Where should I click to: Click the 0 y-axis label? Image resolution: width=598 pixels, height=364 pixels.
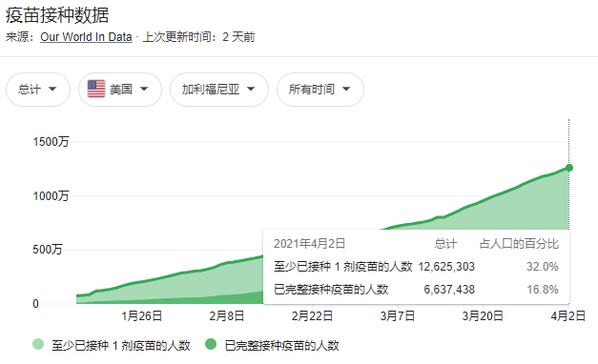click(x=35, y=304)
